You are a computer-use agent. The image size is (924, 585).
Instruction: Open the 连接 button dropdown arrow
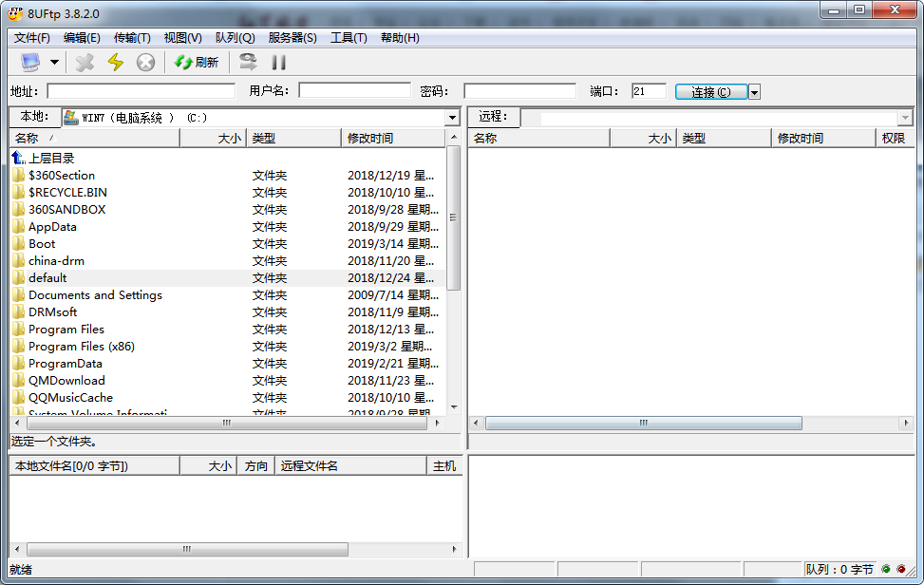(752, 91)
